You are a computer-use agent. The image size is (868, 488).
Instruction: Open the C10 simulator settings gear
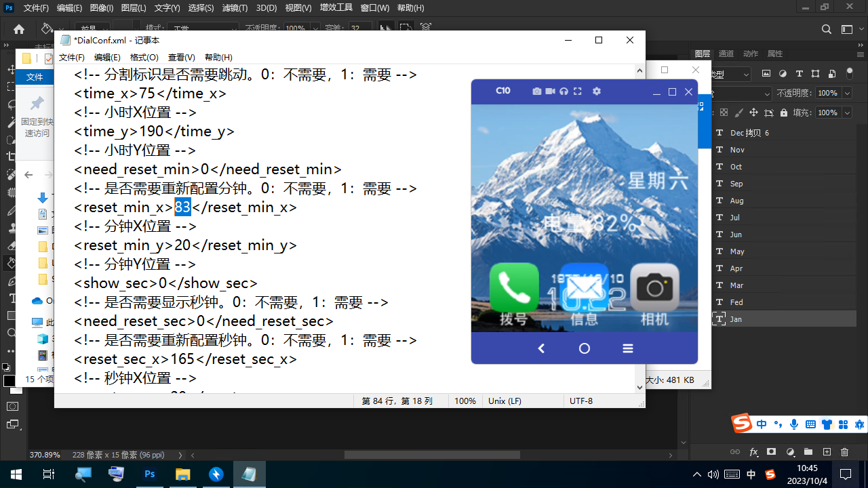coord(597,91)
